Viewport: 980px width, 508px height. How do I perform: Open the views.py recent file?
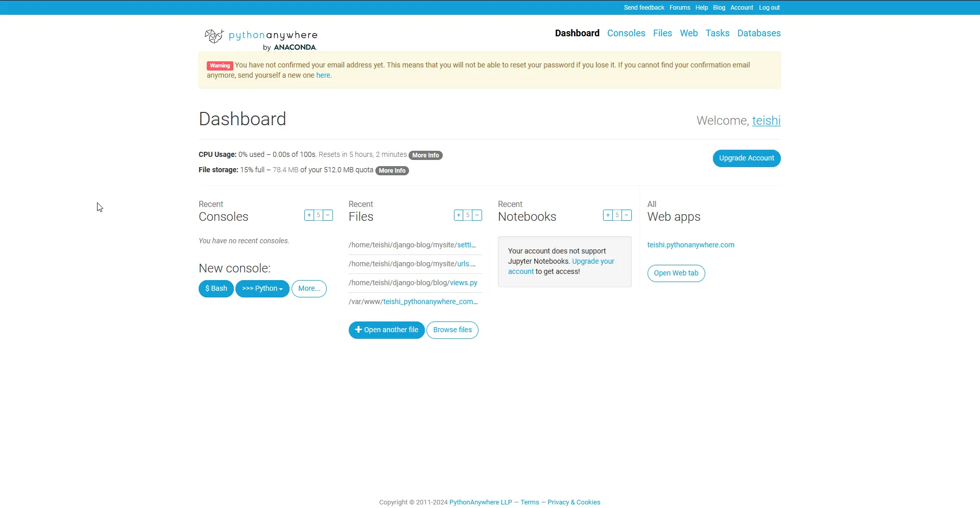(463, 283)
